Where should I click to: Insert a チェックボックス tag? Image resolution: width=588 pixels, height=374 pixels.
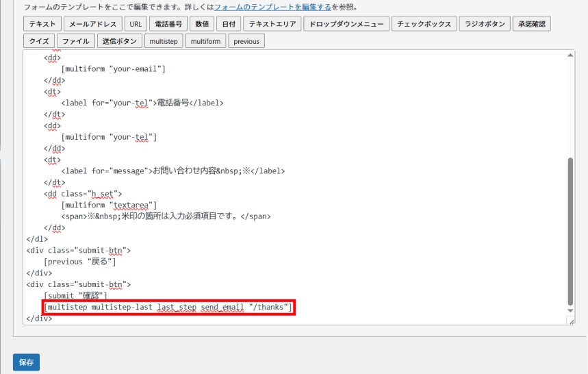[424, 24]
